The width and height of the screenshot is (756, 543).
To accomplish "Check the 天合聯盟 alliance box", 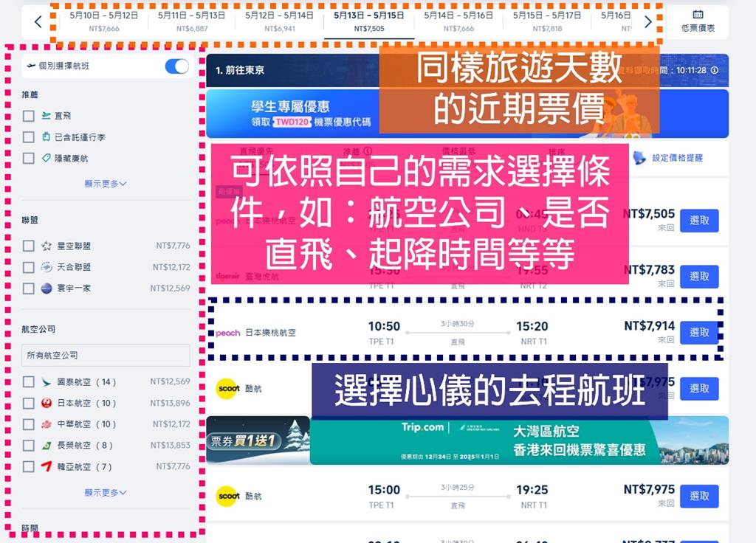I will 29,267.
